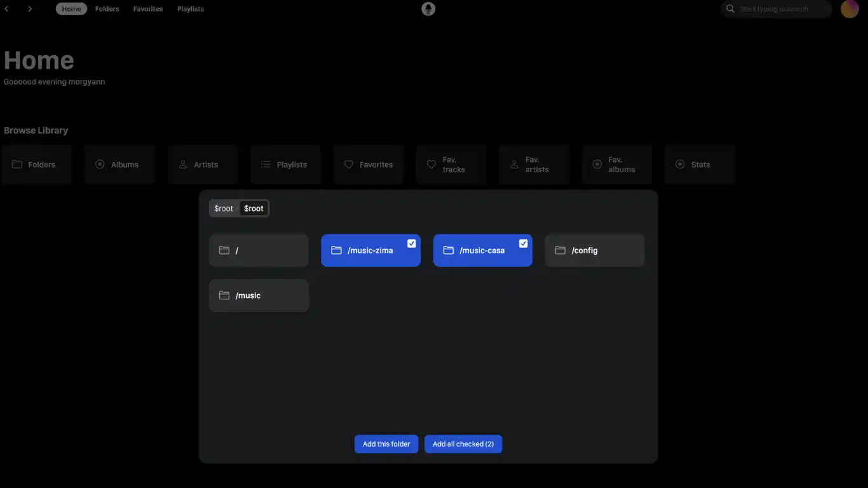Image resolution: width=868 pixels, height=488 pixels.
Task: Click the highlighted $root breadcrumb
Action: coord(254,208)
